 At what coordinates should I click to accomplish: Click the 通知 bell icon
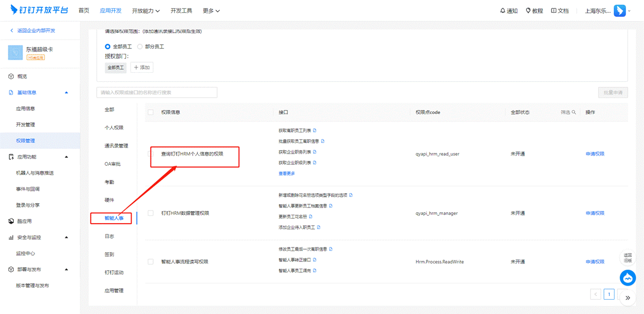[x=502, y=11]
